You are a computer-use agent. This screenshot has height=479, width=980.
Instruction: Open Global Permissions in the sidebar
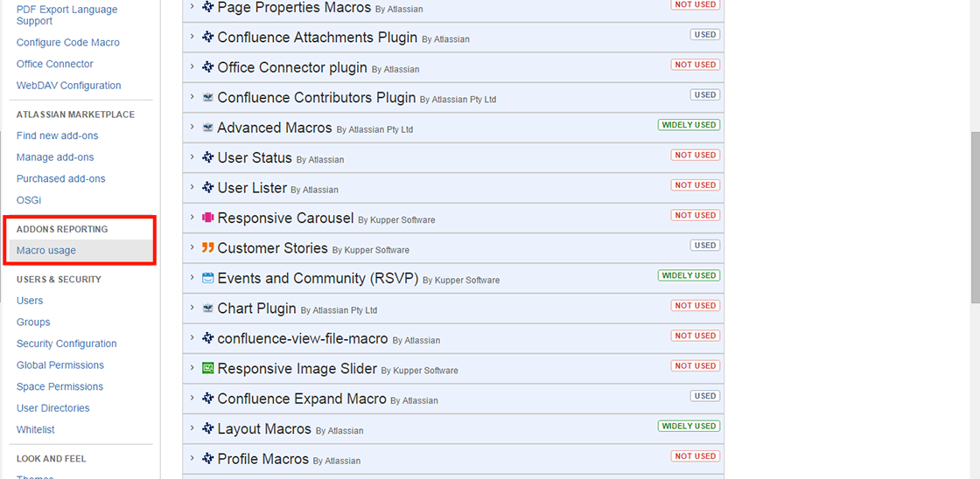coord(60,364)
